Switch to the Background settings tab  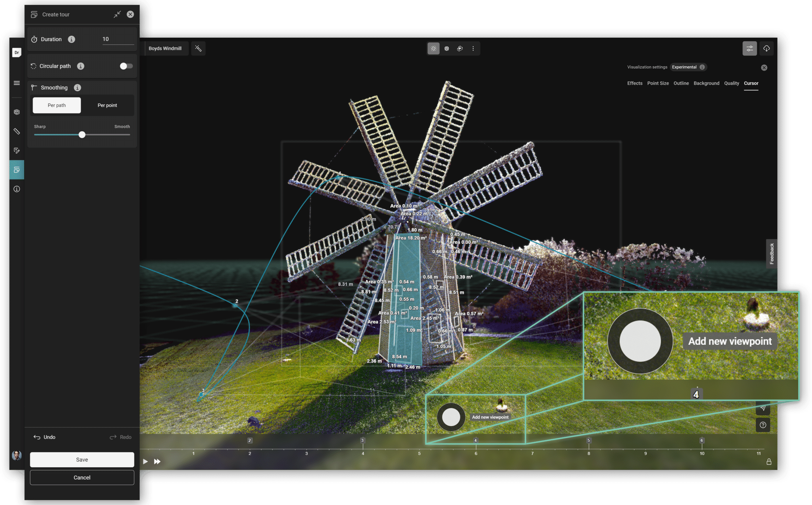(x=707, y=83)
